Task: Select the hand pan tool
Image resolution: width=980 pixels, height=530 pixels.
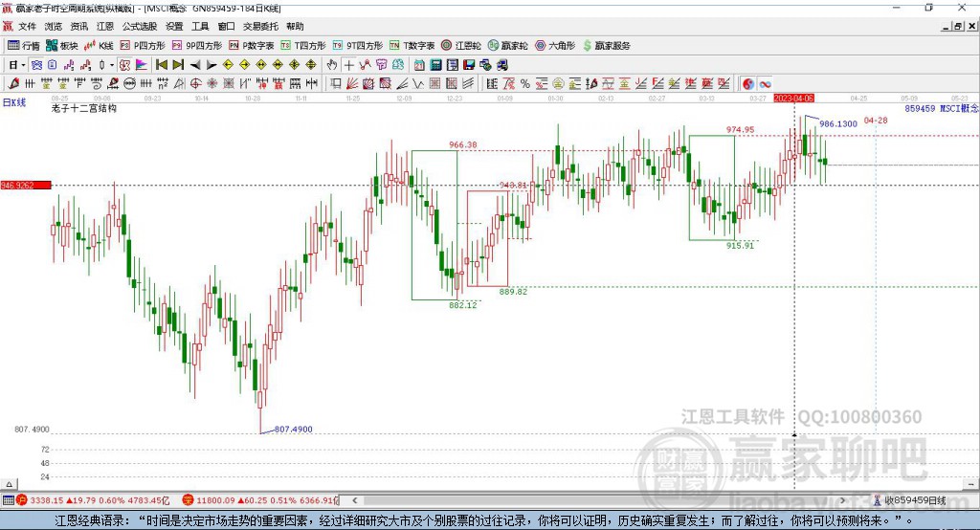Action: pos(332,65)
